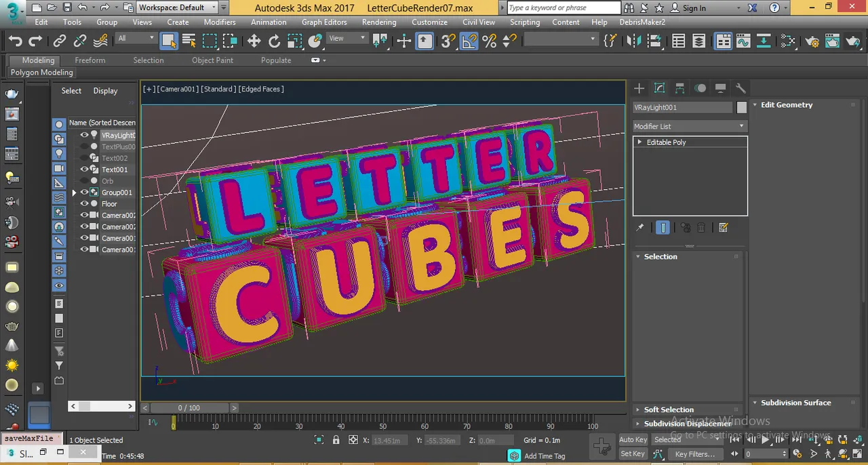
Task: Click the Render Setup teapot icon
Action: tap(812, 41)
